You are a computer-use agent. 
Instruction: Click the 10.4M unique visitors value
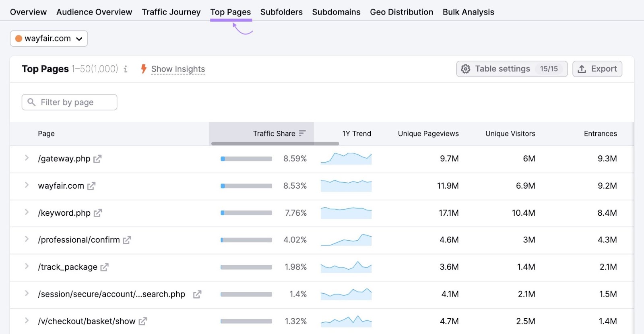pos(523,213)
